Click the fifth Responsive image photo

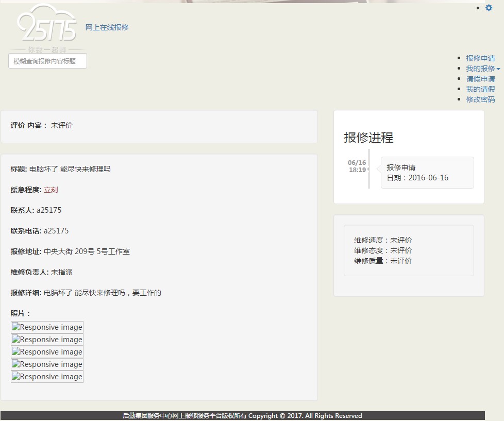47,377
